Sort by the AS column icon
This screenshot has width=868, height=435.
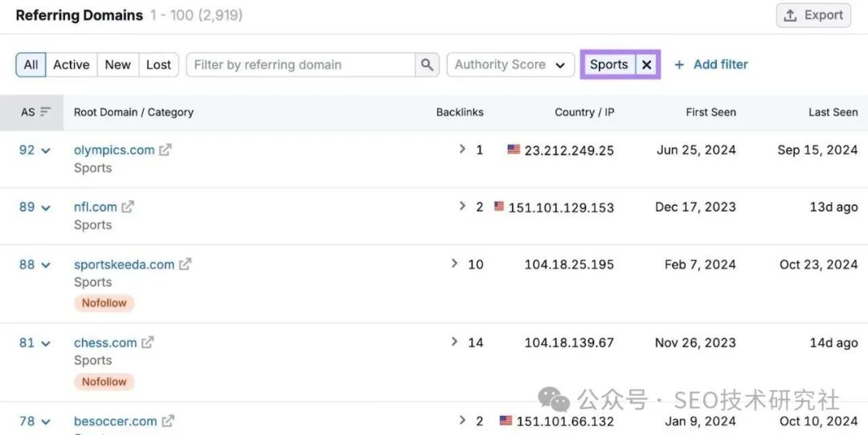[45, 112]
